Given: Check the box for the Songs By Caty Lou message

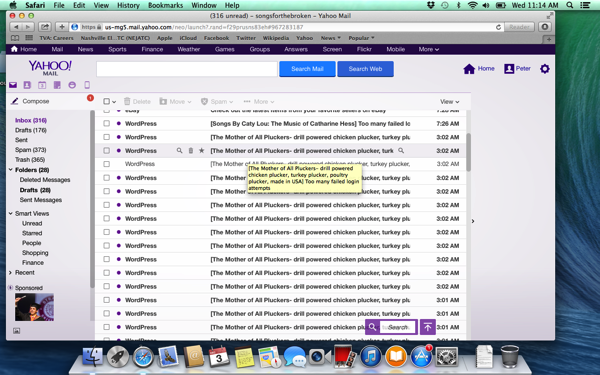Looking at the screenshot, I should 106,124.
